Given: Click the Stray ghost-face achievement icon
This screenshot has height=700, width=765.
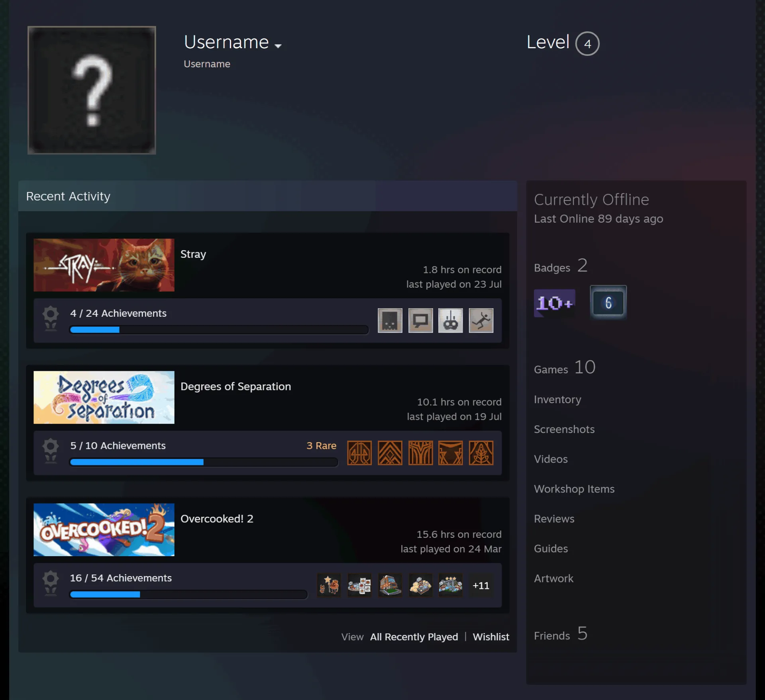Looking at the screenshot, I should [x=390, y=320].
